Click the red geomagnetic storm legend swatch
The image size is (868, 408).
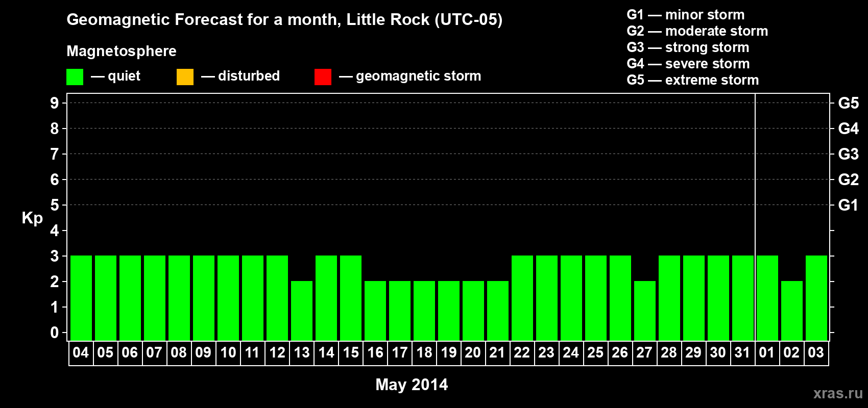(x=323, y=77)
